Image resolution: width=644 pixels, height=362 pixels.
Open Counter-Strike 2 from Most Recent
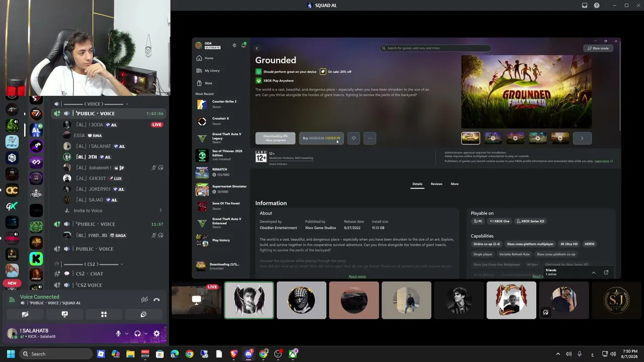pyautogui.click(x=221, y=104)
